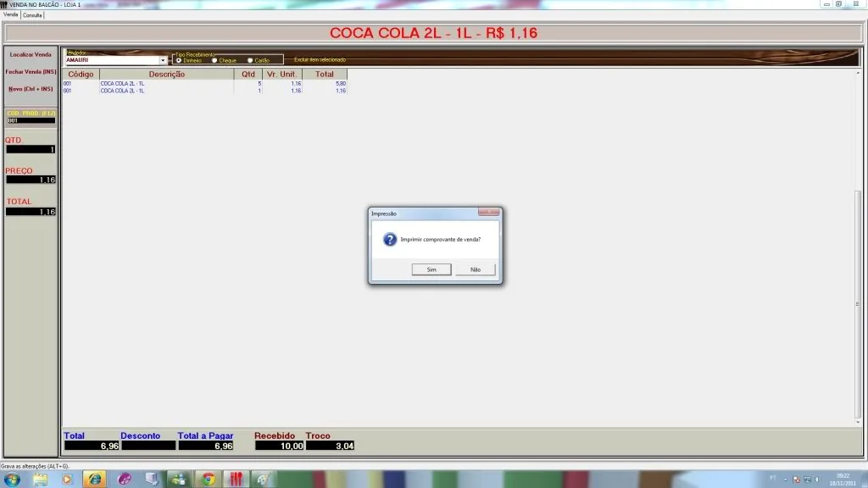Click the Action Center flag tray icon
Screen dimensions: 868x488
797,480
